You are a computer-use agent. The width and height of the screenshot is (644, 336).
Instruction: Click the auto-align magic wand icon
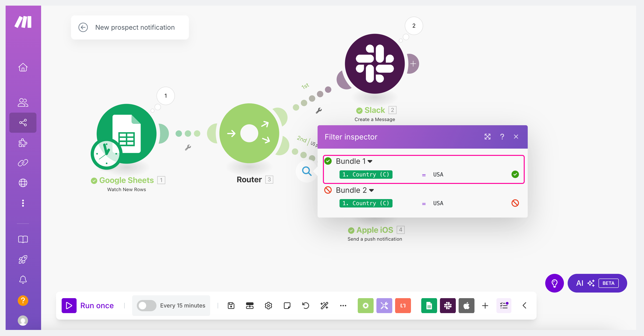[x=324, y=305]
